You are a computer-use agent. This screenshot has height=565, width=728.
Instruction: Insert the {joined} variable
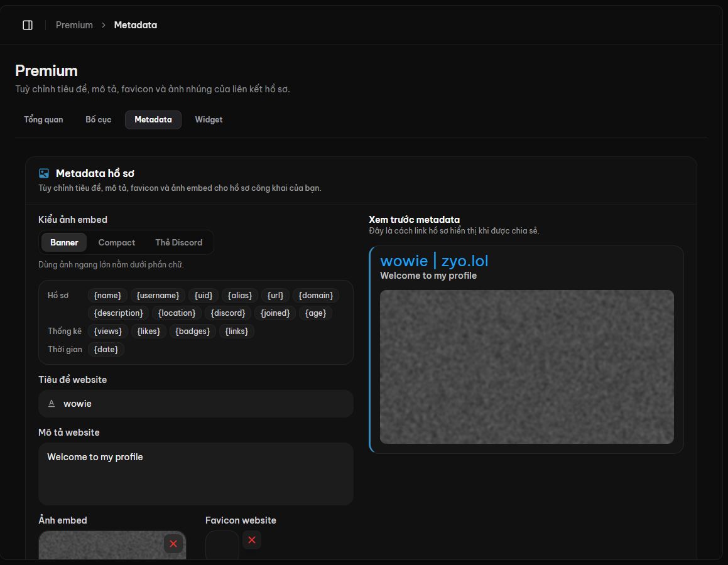pos(275,313)
